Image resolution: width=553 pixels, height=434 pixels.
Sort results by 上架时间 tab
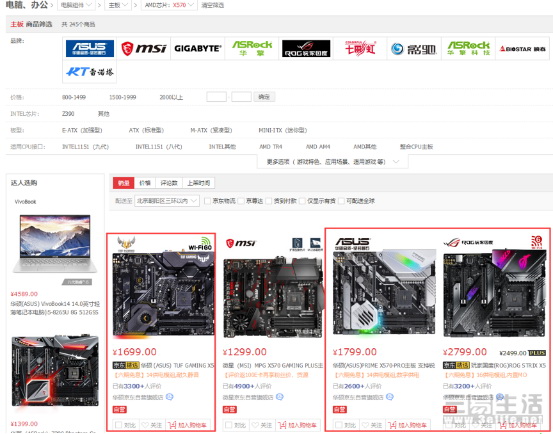point(198,183)
